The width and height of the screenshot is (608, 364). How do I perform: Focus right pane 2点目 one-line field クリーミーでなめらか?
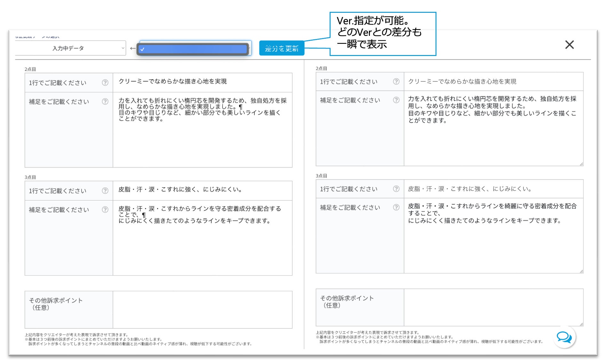point(493,82)
